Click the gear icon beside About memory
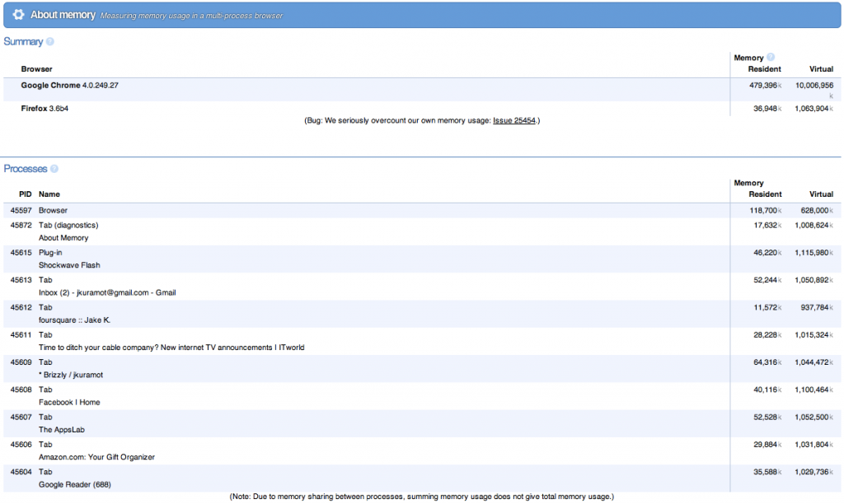844x504 pixels. click(x=18, y=15)
